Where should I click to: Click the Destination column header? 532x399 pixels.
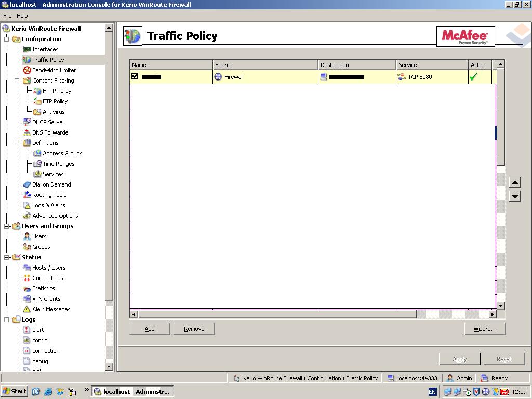pos(357,65)
